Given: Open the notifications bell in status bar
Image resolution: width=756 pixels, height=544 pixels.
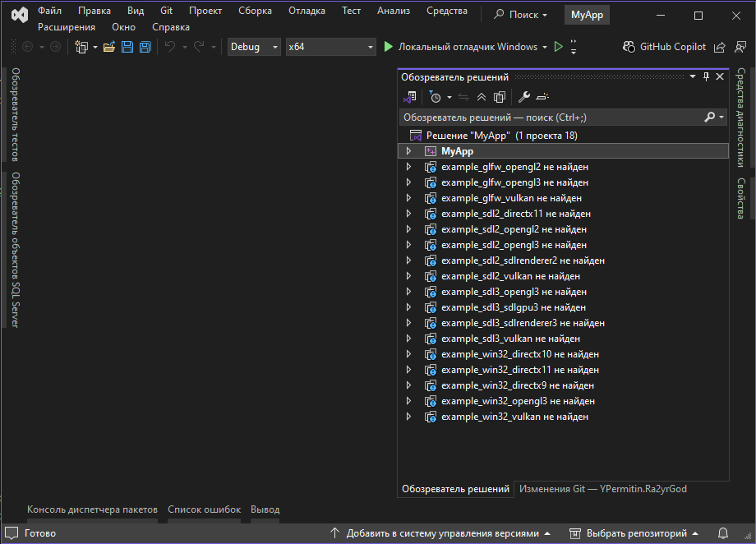Looking at the screenshot, I should [x=723, y=533].
